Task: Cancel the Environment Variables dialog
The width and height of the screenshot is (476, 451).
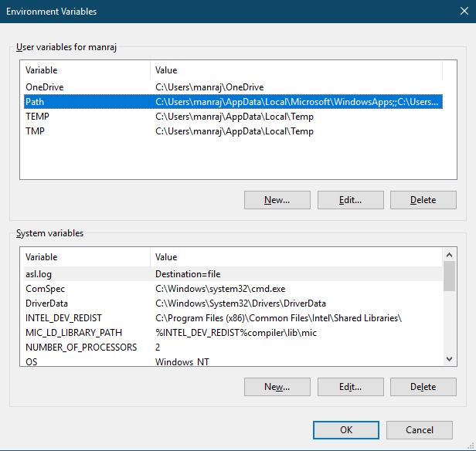Action: click(x=420, y=430)
